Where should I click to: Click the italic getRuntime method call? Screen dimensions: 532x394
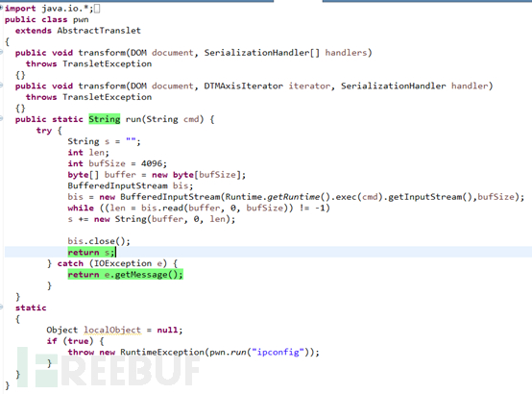294,197
